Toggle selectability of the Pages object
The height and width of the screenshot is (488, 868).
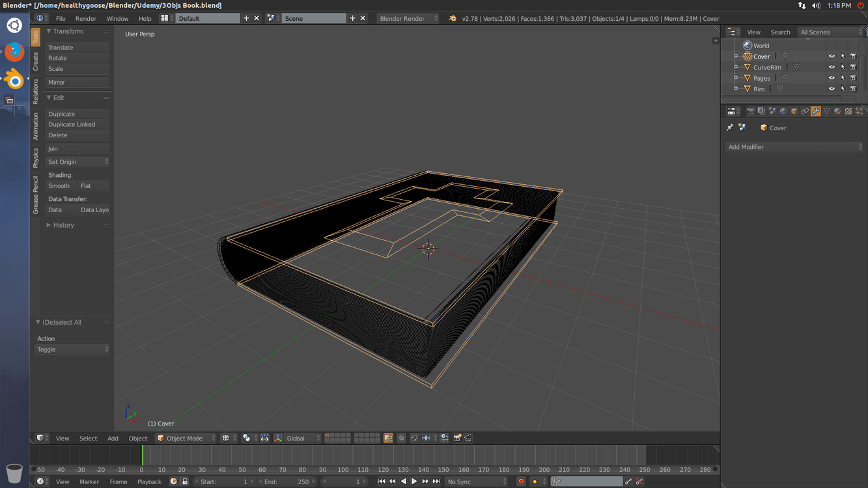pos(843,78)
